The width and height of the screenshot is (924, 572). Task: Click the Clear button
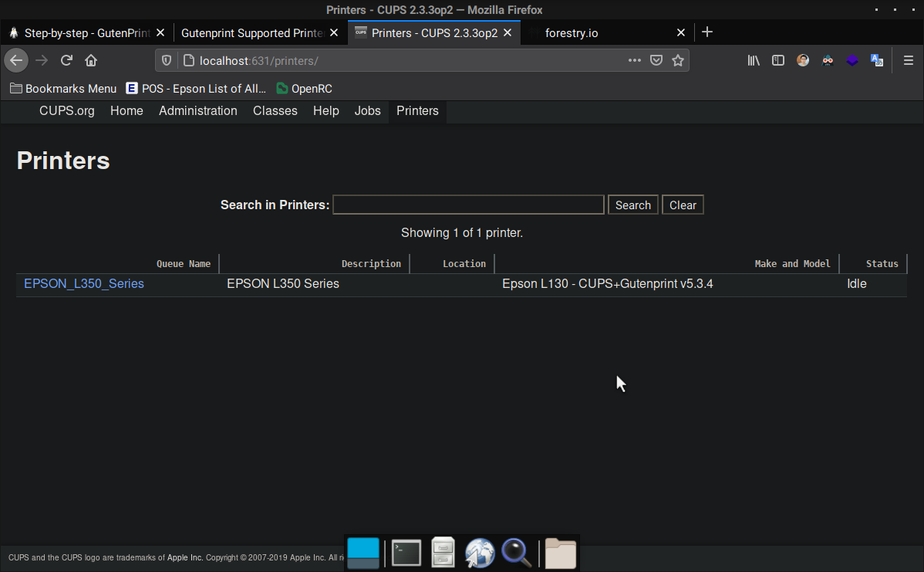pos(683,205)
